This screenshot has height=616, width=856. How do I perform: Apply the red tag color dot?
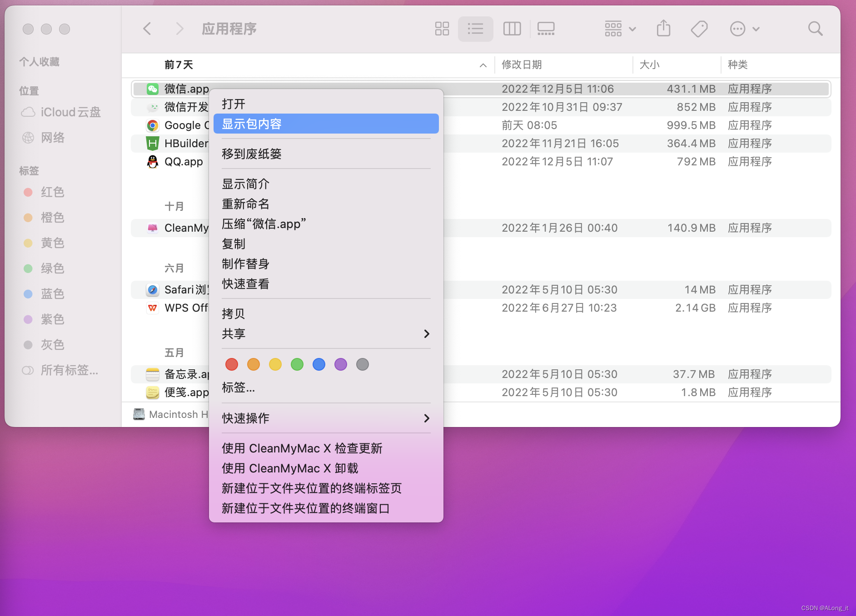(x=232, y=364)
